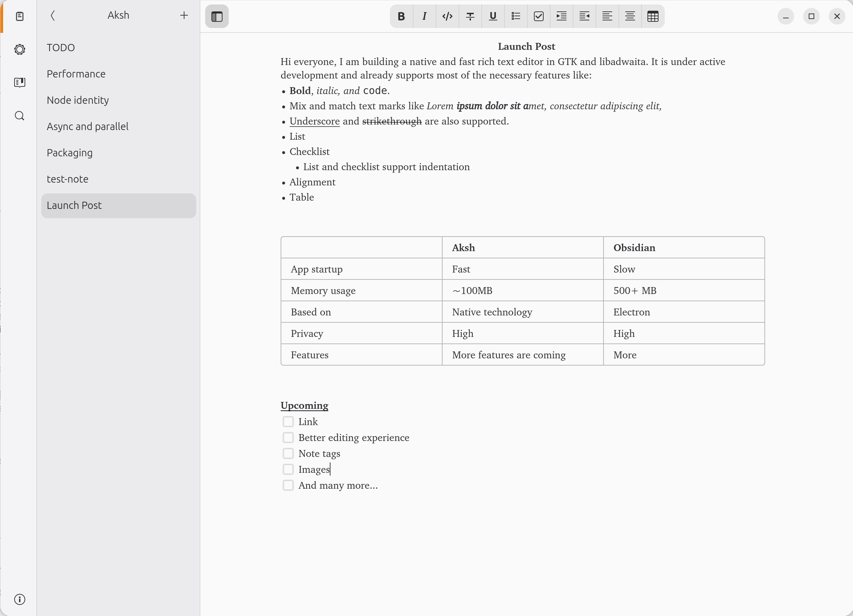Open the test-note entry

118,179
